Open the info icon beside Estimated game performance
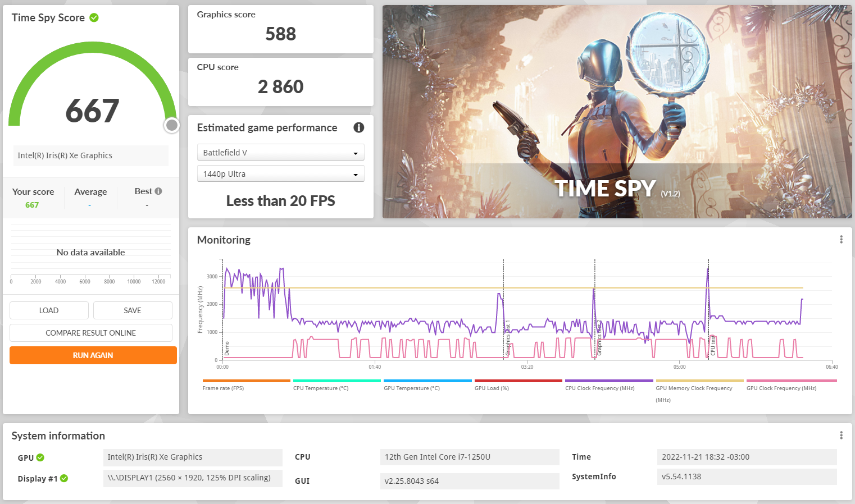The image size is (855, 504). 359,127
